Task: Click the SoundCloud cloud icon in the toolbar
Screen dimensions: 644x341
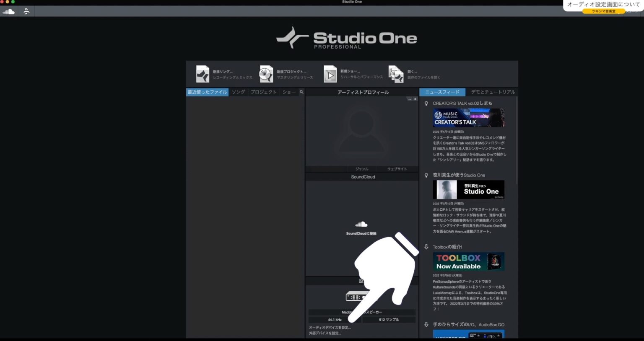Action: click(8, 11)
